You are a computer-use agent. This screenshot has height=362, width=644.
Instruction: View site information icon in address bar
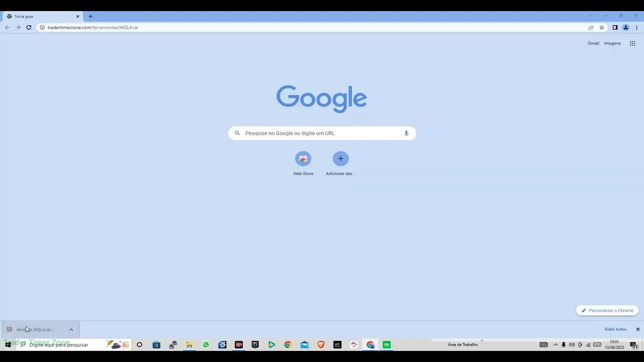pyautogui.click(x=42, y=28)
